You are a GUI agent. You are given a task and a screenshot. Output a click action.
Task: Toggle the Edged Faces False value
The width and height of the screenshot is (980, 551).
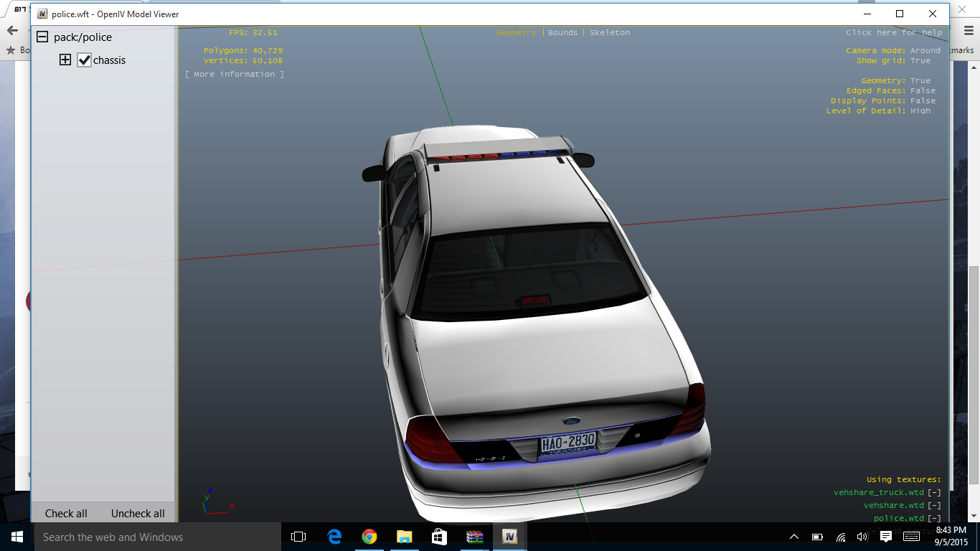point(923,91)
